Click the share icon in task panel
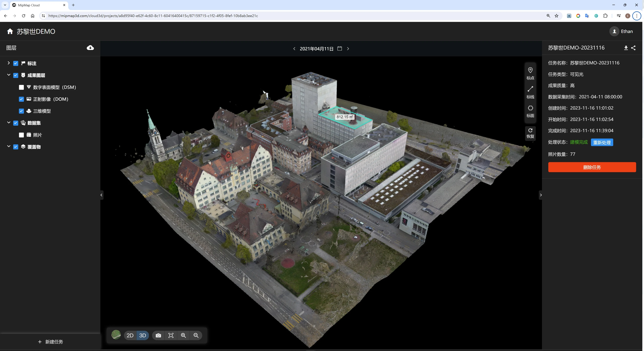Screen dimensions: 644x351 (633, 48)
